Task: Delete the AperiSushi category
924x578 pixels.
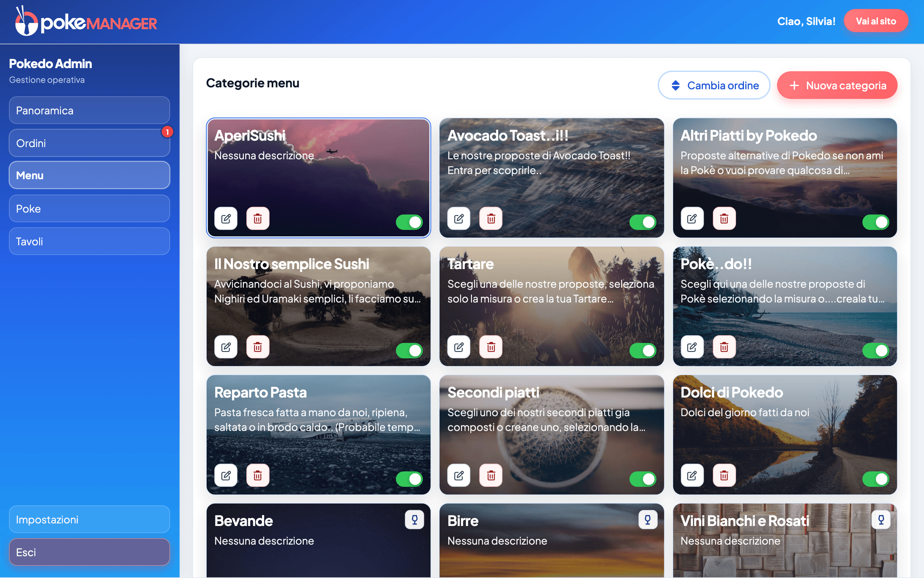Action: pyautogui.click(x=258, y=219)
